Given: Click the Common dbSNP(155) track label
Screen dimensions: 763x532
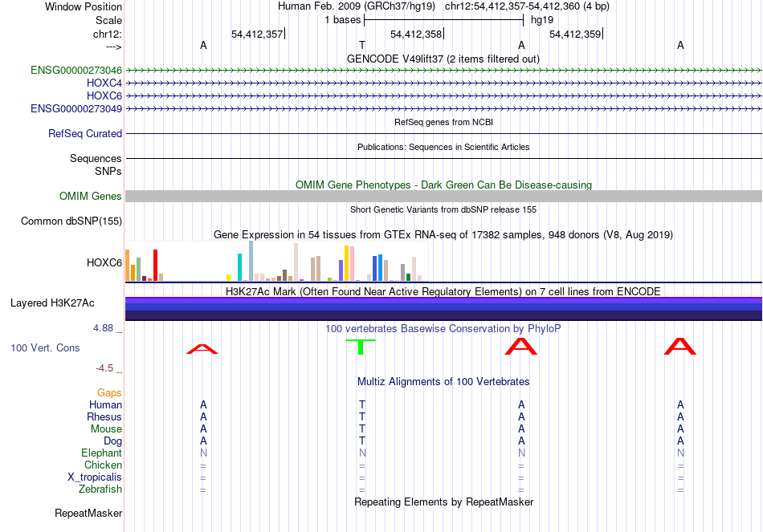Looking at the screenshot, I should point(71,221).
